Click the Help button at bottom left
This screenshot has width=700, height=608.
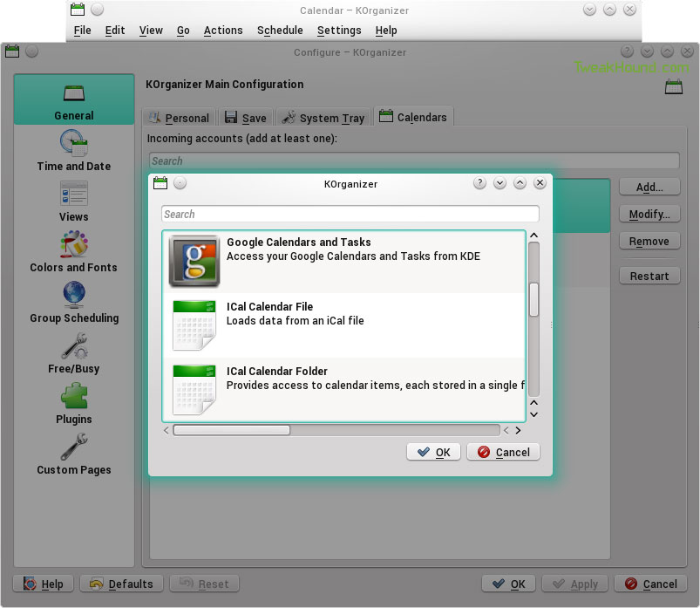pos(44,584)
